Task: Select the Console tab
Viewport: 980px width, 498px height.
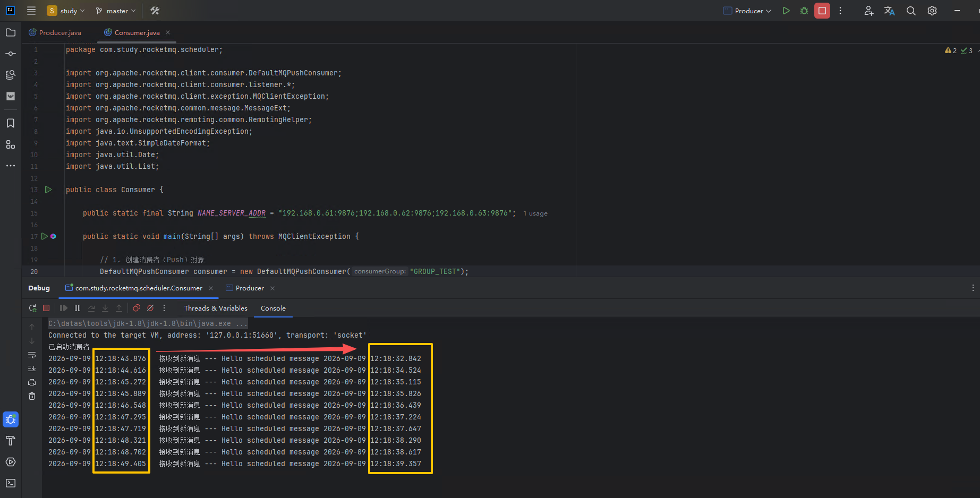Action: point(273,308)
